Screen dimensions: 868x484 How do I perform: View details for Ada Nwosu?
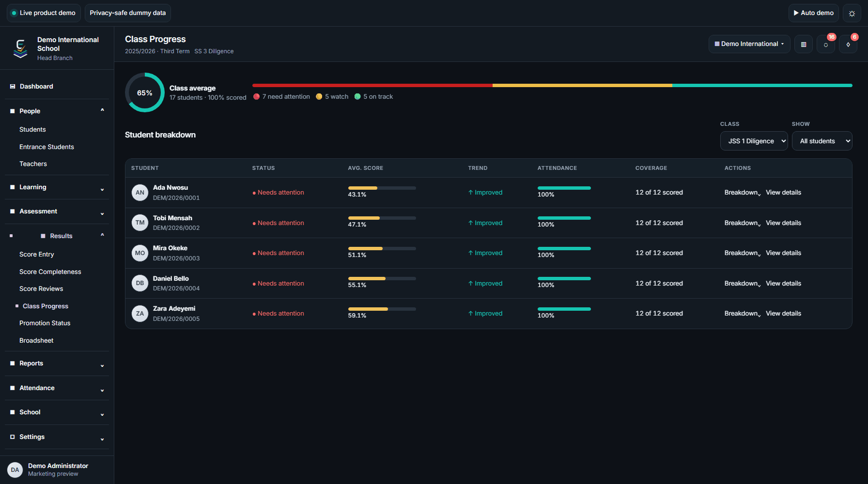coord(783,193)
